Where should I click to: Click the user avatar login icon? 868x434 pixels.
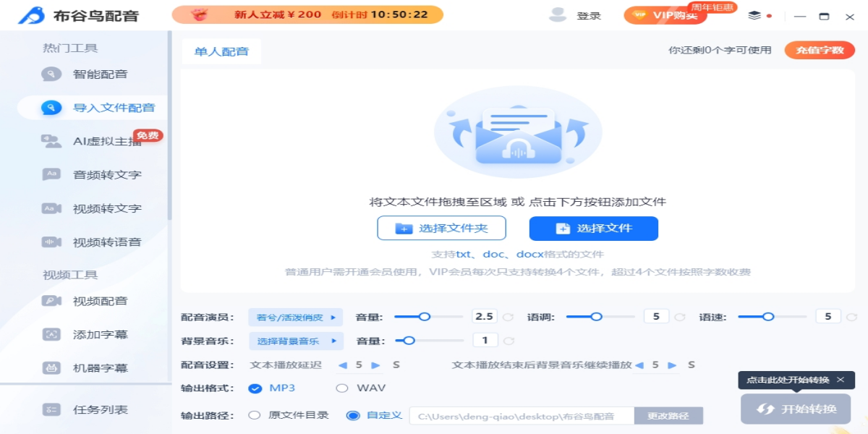coord(558,15)
